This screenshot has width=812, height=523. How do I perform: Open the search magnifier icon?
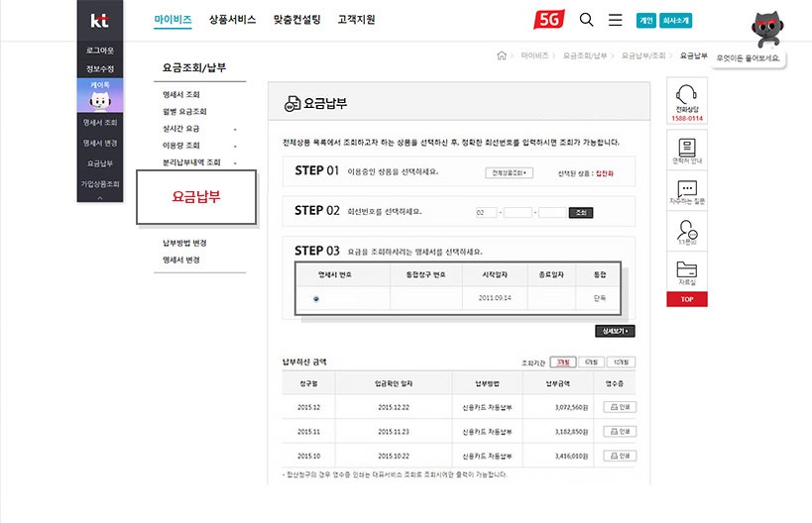click(x=586, y=20)
